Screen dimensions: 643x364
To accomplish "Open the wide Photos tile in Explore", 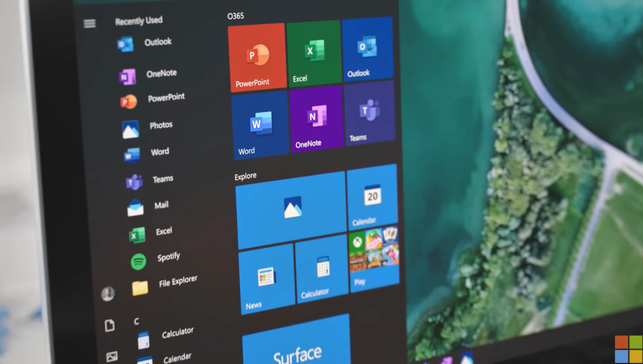I will tap(291, 210).
